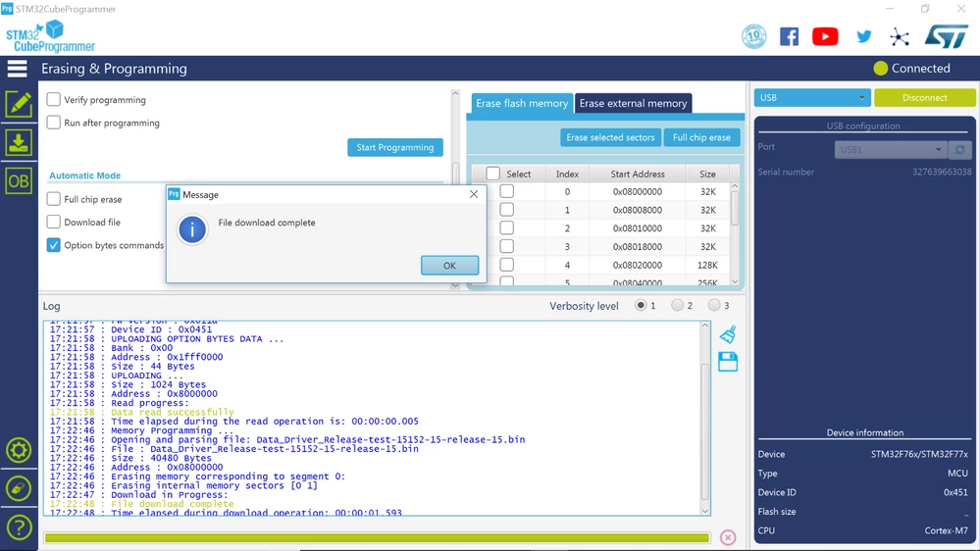Click the Start Address column header
The image size is (980, 551).
tap(637, 174)
